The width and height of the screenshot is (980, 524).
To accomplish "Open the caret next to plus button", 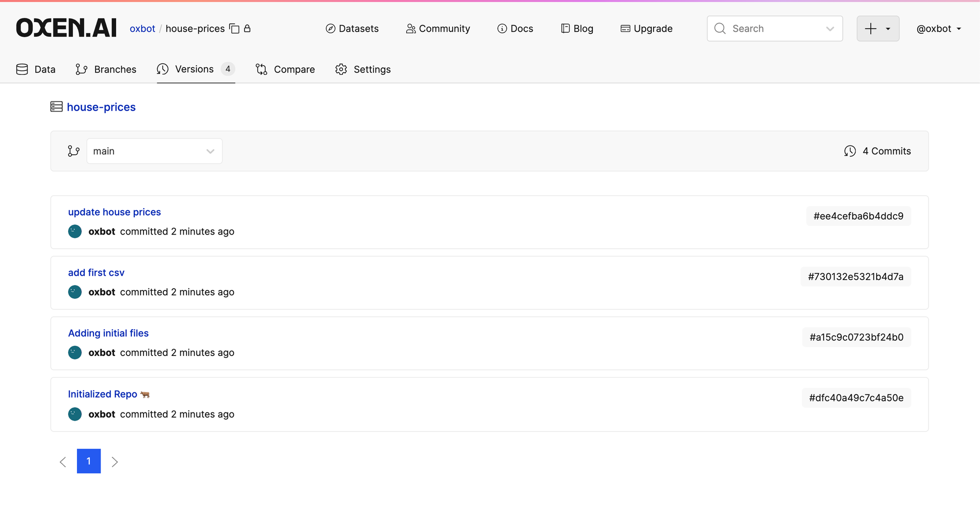I will 888,29.
